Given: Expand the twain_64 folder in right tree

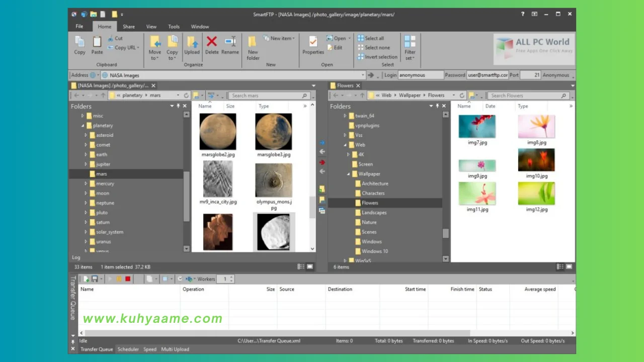Looking at the screenshot, I should tap(345, 116).
